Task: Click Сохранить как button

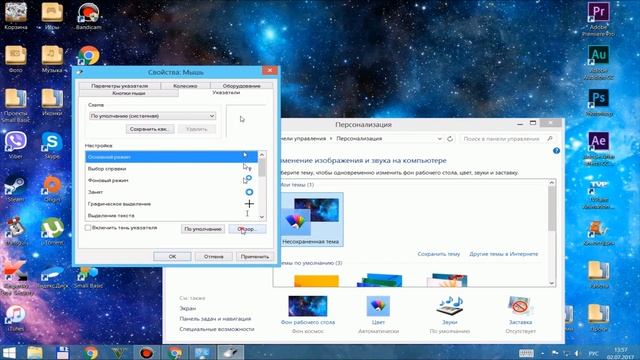Action: pos(150,129)
